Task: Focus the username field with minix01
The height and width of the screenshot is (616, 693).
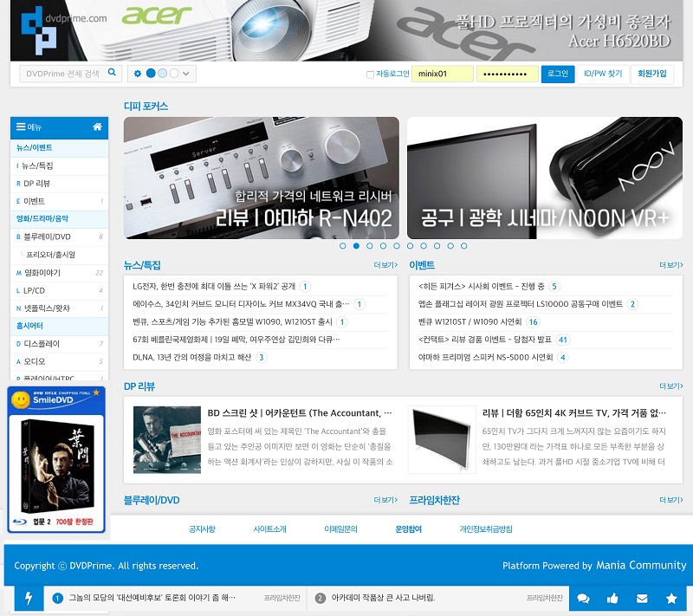Action: tap(443, 74)
